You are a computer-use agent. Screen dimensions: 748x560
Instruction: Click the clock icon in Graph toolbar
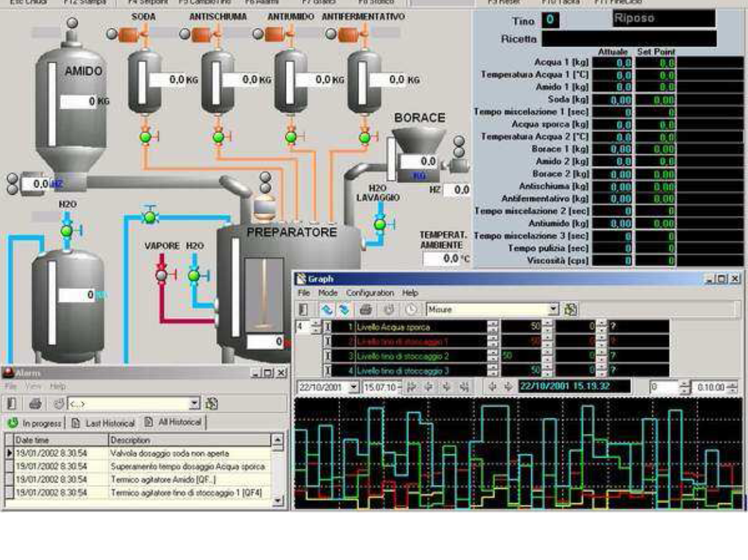pos(411,310)
